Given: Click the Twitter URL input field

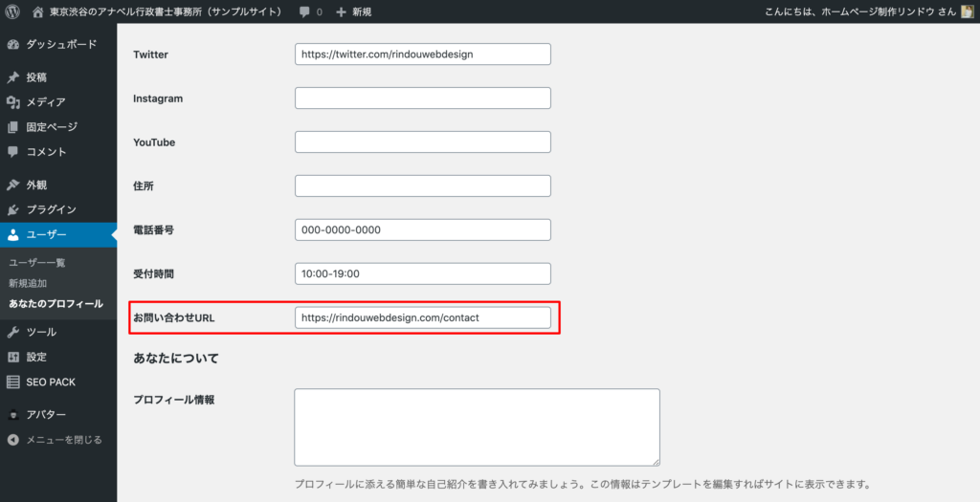Looking at the screenshot, I should point(423,55).
